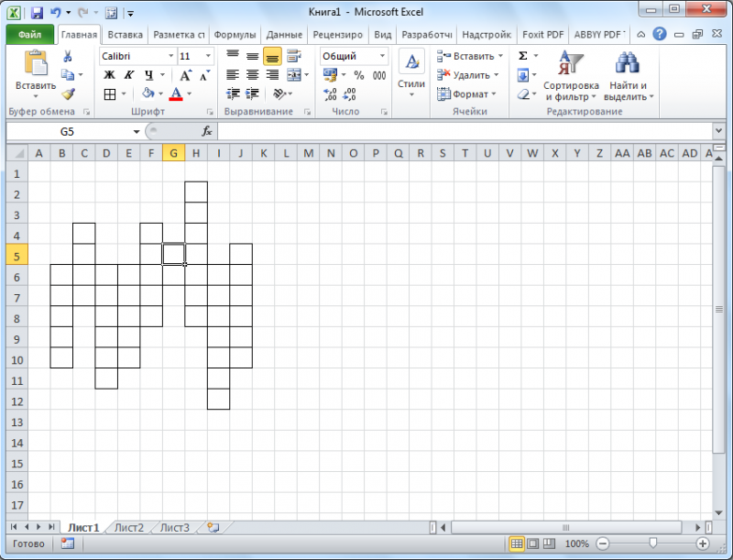Open the Calibri font name dropdown
Image resolution: width=733 pixels, height=560 pixels.
pyautogui.click(x=170, y=56)
